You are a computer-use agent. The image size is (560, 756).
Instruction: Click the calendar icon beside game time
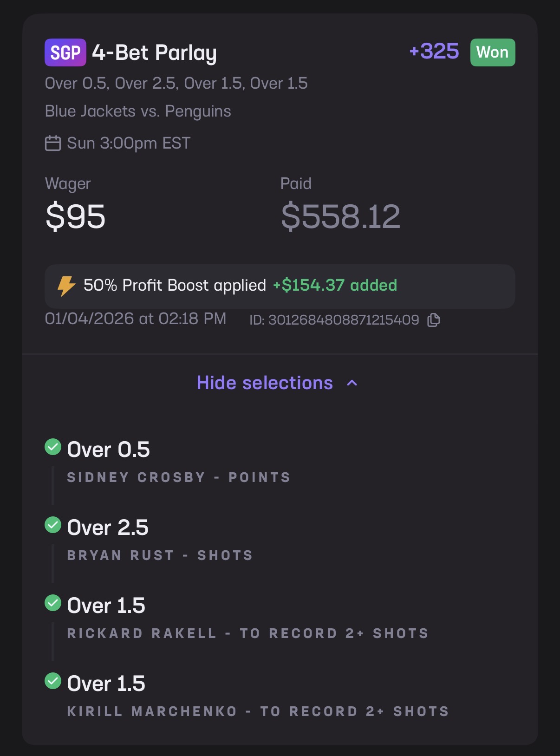pos(53,143)
